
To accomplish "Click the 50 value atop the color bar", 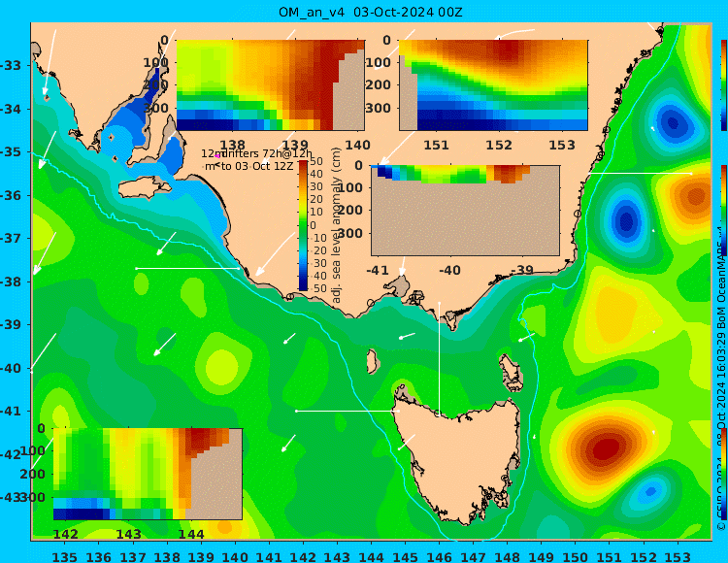I will pos(316,161).
